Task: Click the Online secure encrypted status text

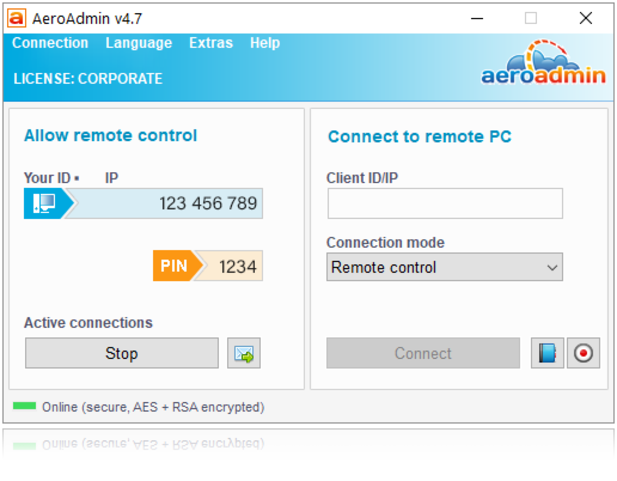Action: pos(153,407)
